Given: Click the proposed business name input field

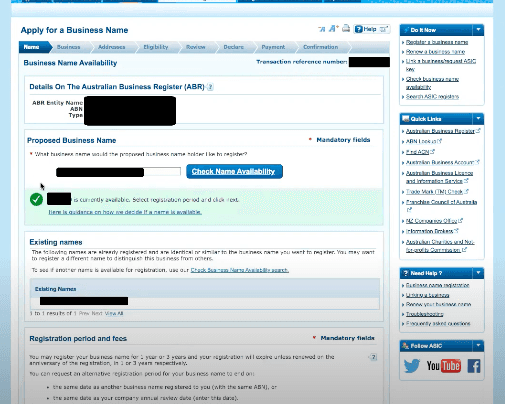Looking at the screenshot, I should coord(118,172).
